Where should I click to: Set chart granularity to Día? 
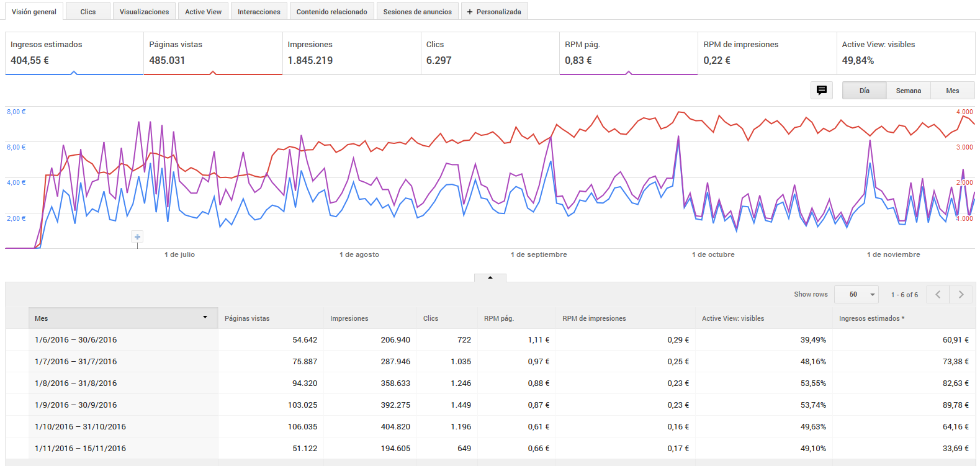865,91
